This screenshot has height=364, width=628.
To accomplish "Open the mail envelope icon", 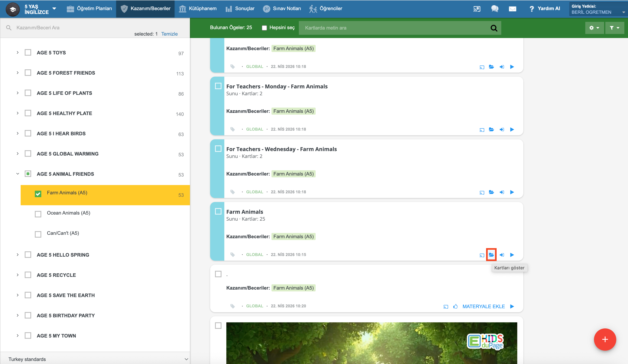I will [x=512, y=9].
